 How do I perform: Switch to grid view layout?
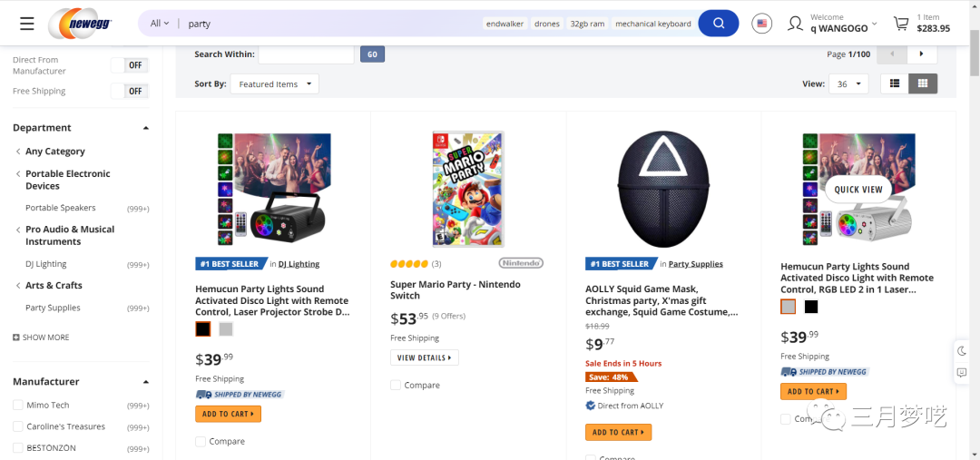(923, 83)
